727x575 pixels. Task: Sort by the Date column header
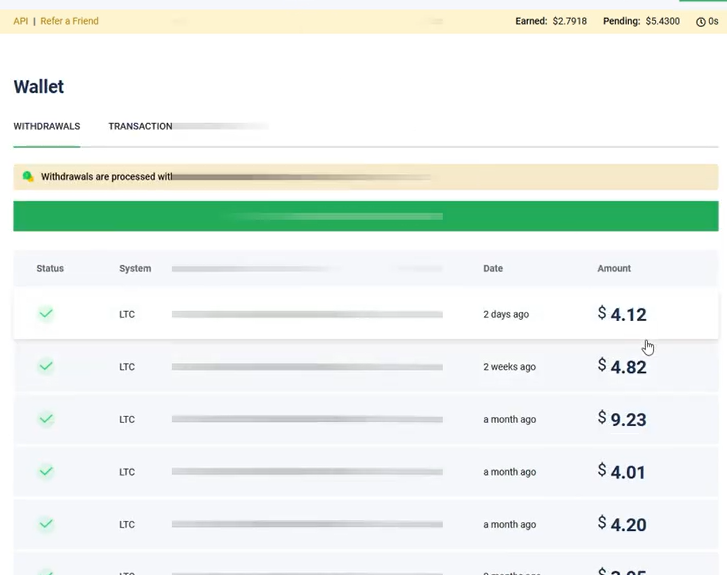(493, 269)
